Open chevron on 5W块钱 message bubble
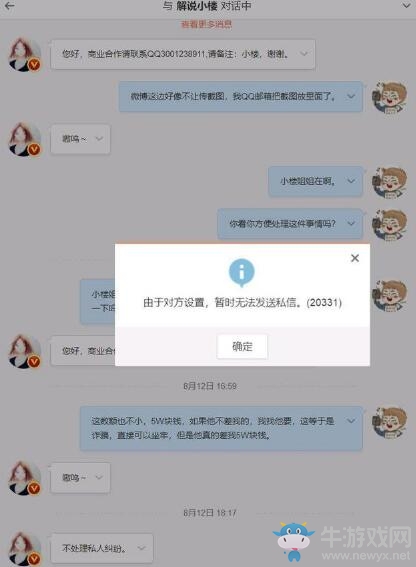Image resolution: width=416 pixels, height=567 pixels. coord(351,421)
